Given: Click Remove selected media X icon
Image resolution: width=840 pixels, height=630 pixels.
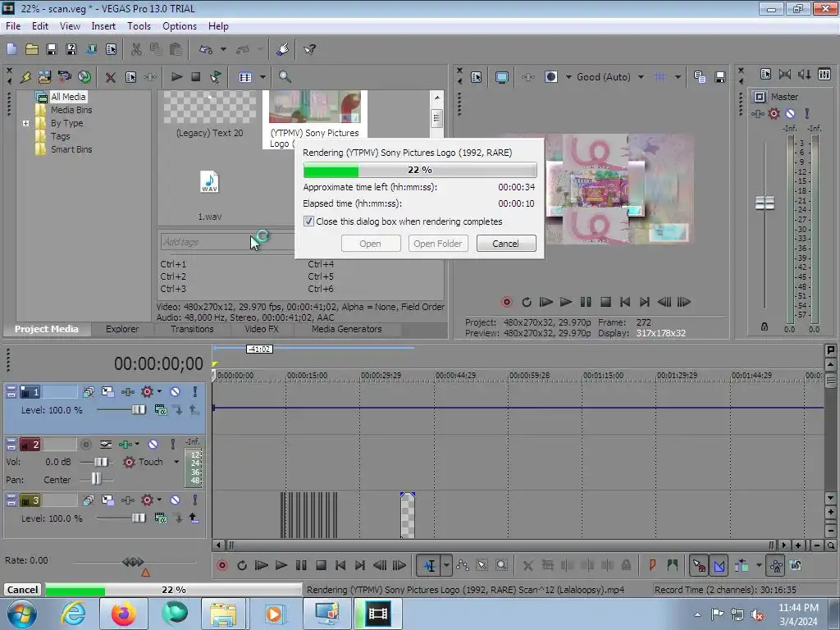Looking at the screenshot, I should tap(111, 77).
